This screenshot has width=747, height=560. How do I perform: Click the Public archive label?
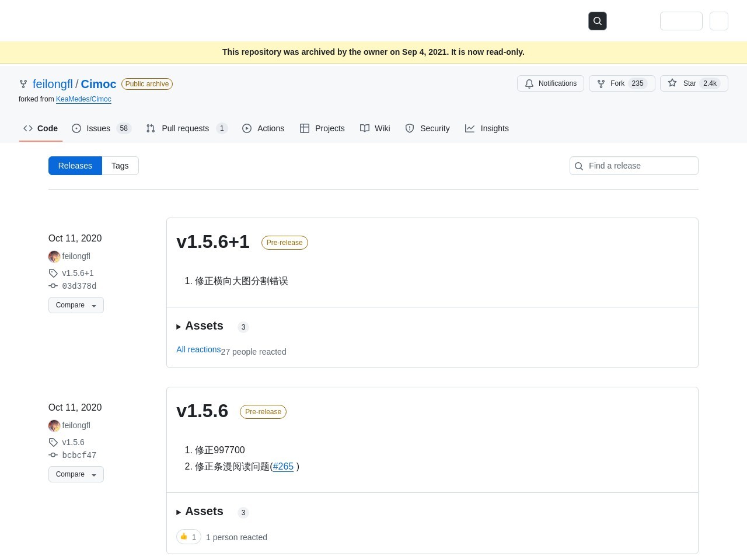pyautogui.click(x=147, y=84)
